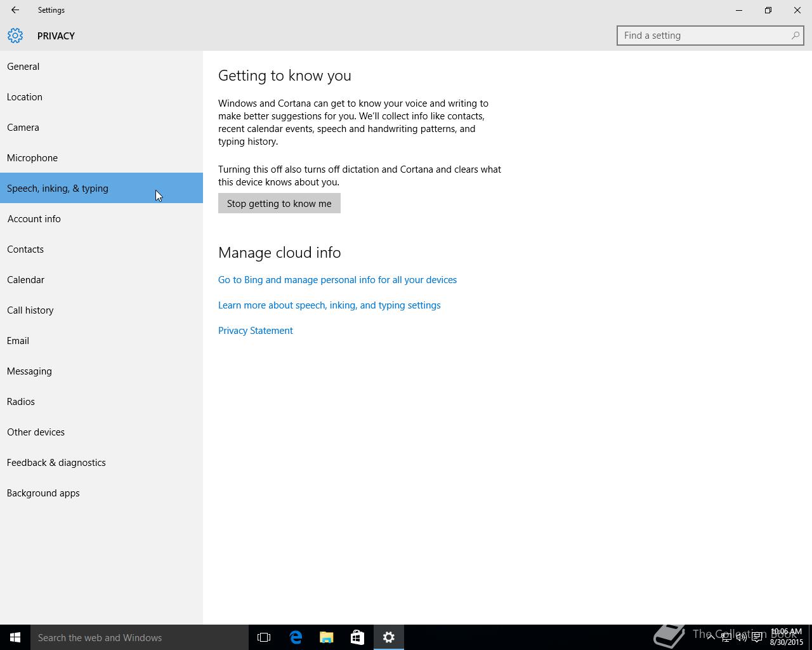Switch to Messaging settings
812x650 pixels.
click(x=101, y=371)
